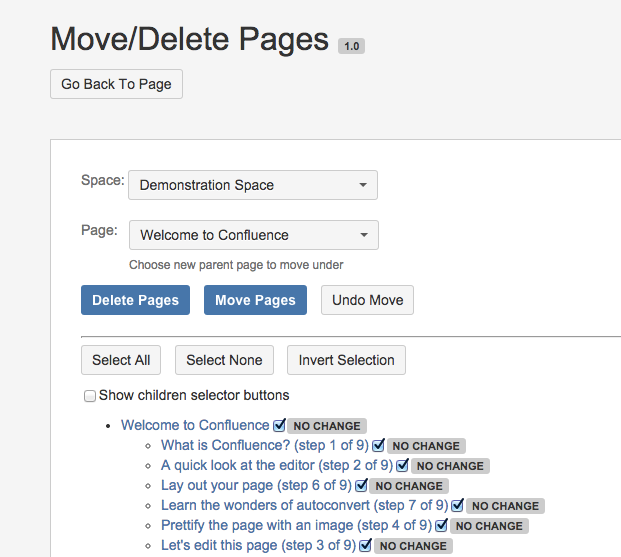
Task: Click the Go Back To Page button
Action: (116, 84)
